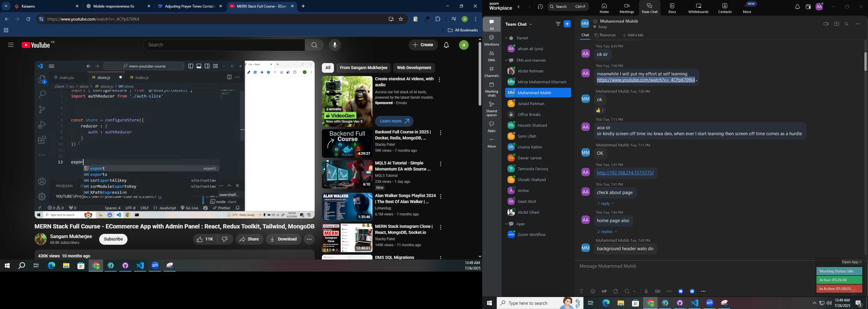Bookmark this page with Chrome star
The height and width of the screenshot is (309, 868).
pos(401,19)
